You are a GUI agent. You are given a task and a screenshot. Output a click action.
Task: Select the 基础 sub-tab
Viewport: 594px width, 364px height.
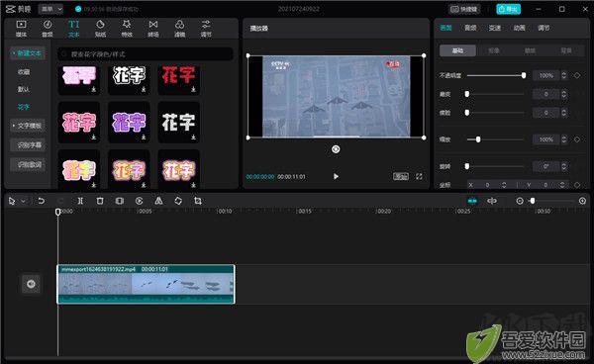pos(457,50)
